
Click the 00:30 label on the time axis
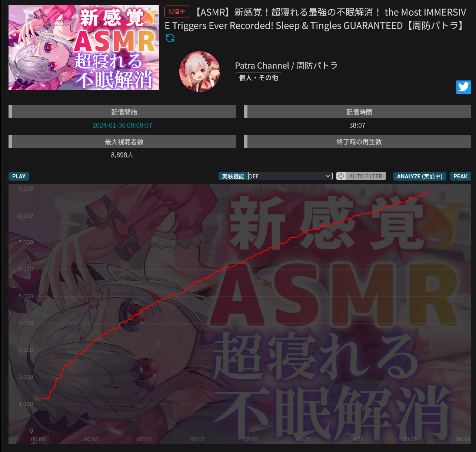[x=357, y=439]
